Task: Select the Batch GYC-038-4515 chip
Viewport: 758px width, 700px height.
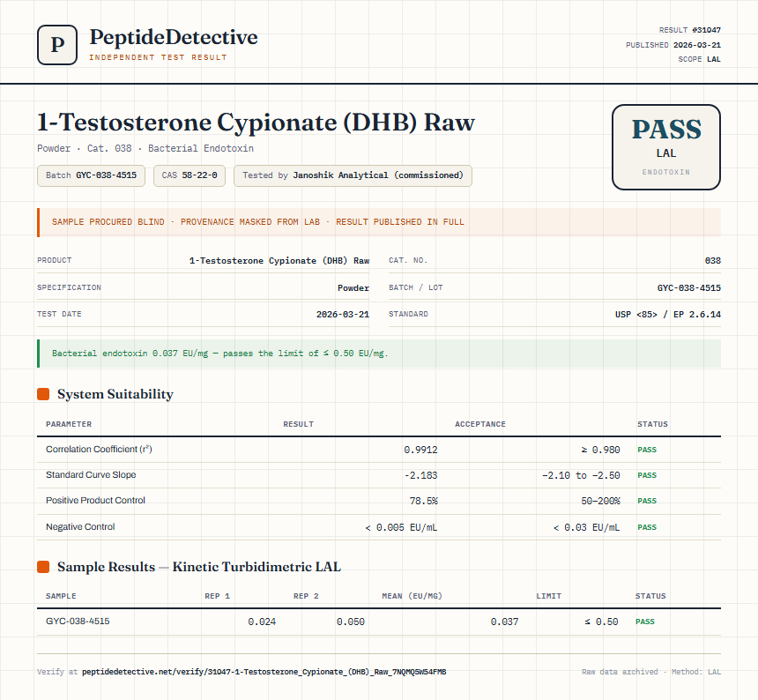Action: (91, 175)
